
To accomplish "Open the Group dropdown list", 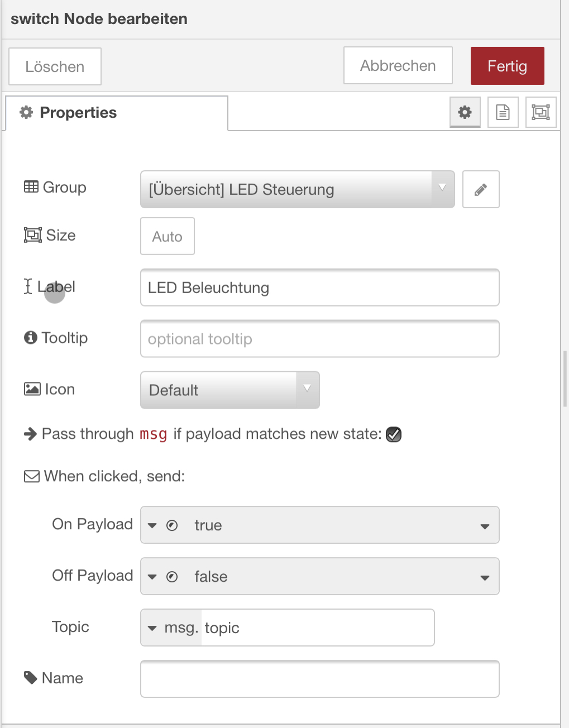I will click(297, 190).
